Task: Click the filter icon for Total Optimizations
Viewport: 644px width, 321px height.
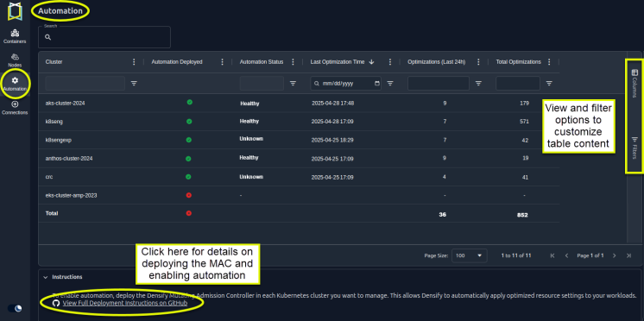Action: click(x=549, y=84)
